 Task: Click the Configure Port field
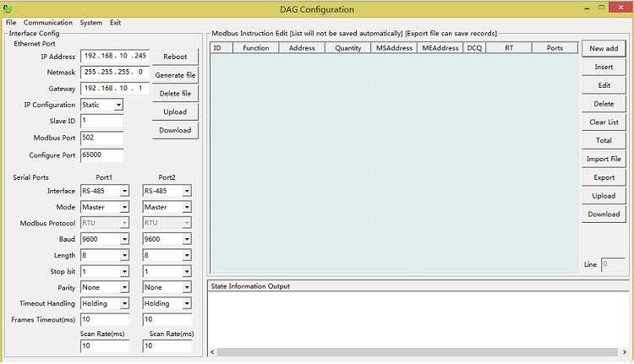coord(102,155)
